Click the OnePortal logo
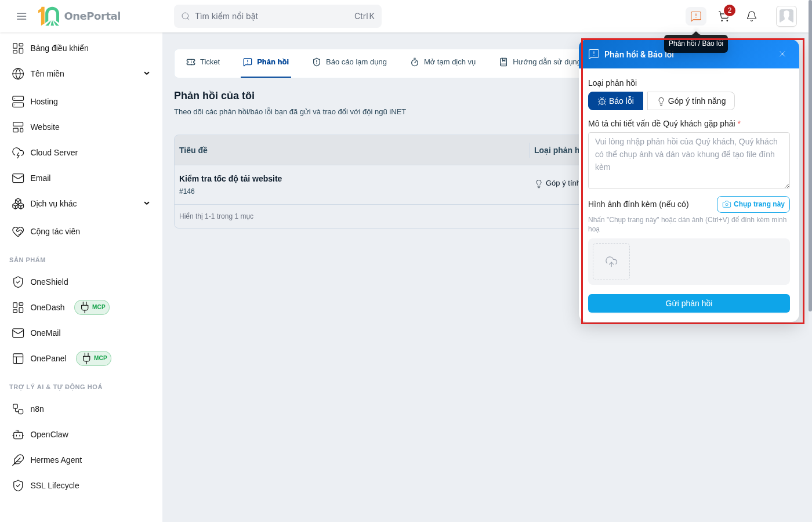 click(x=79, y=16)
